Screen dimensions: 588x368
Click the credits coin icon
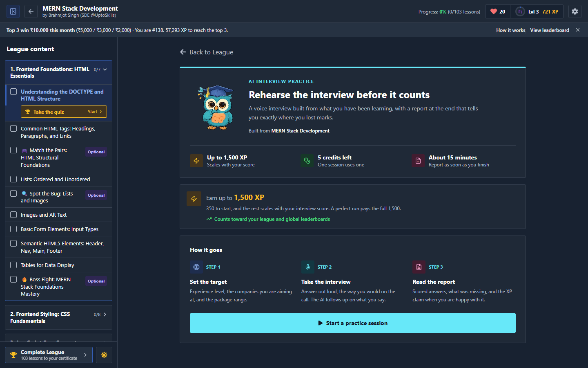307,161
